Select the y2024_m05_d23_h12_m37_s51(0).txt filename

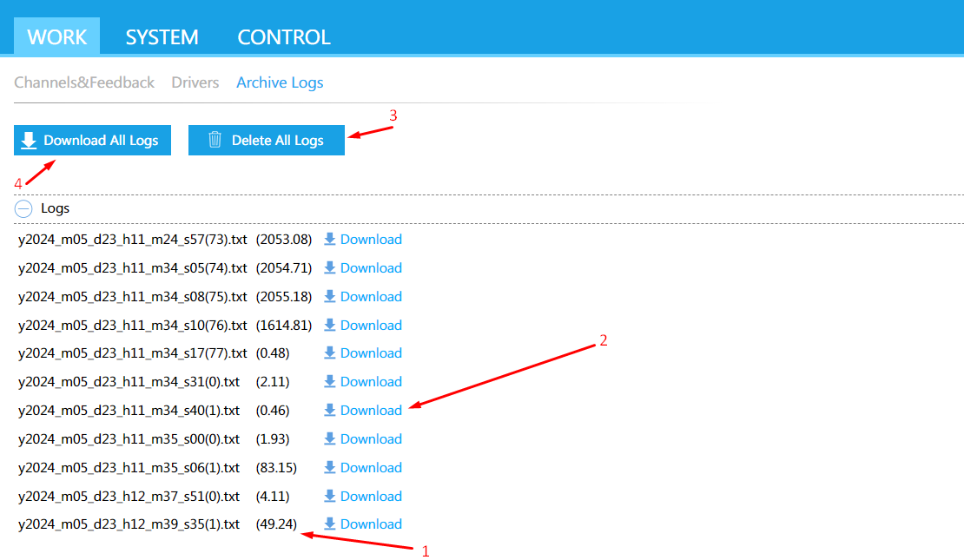click(x=129, y=497)
